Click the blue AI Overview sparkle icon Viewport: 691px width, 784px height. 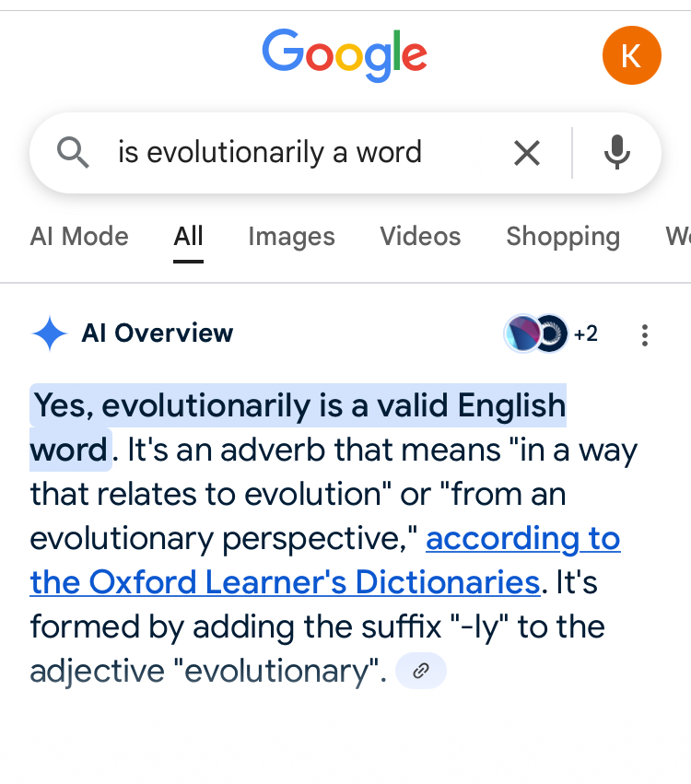(50, 333)
